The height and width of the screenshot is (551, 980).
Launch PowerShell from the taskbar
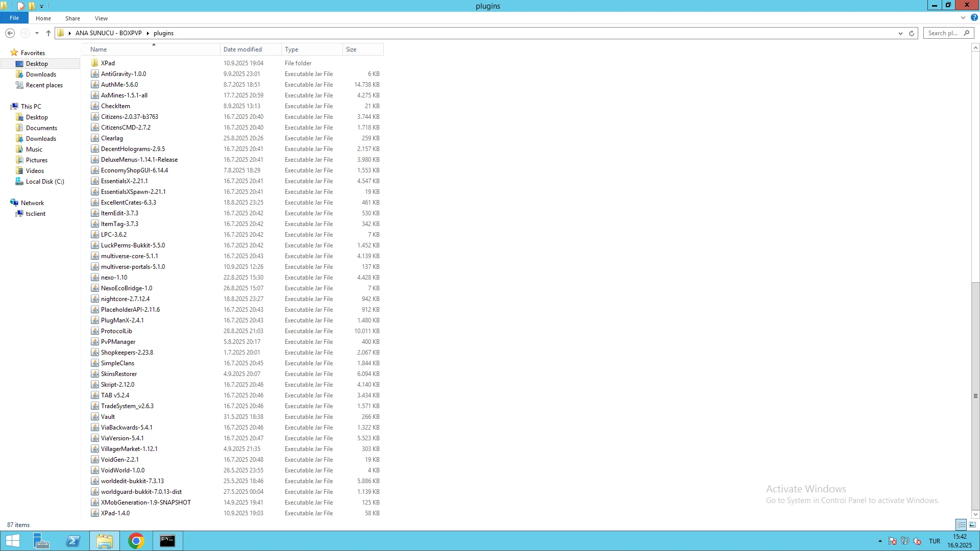(x=73, y=541)
